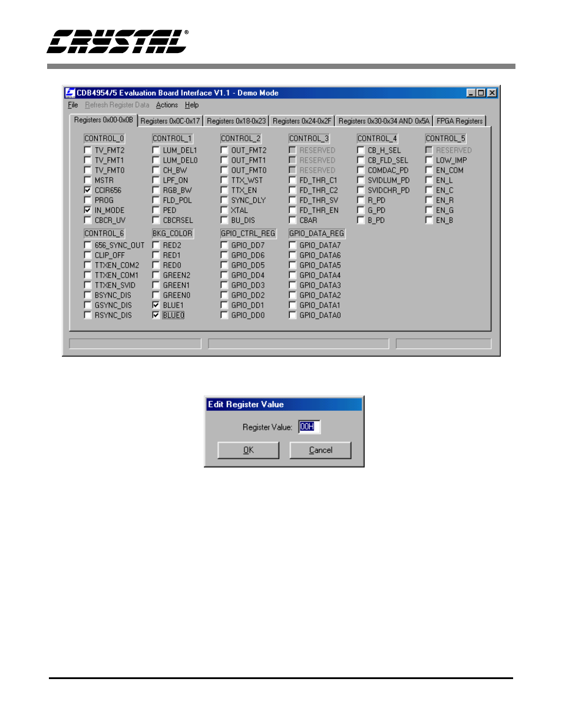Enable the XTAL checkbox
Image resolution: width=562 pixels, height=728 pixels.
point(224,210)
